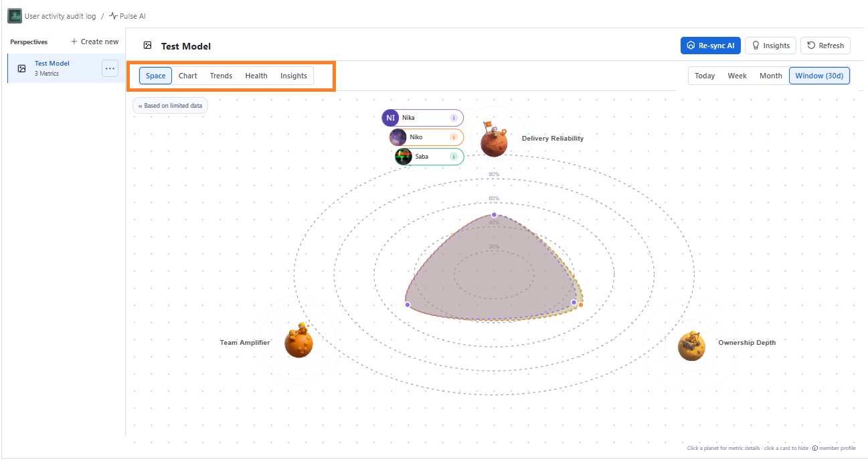Screen dimensions: 868x460
Task: Click the Team Amplifier label
Action: coord(245,342)
